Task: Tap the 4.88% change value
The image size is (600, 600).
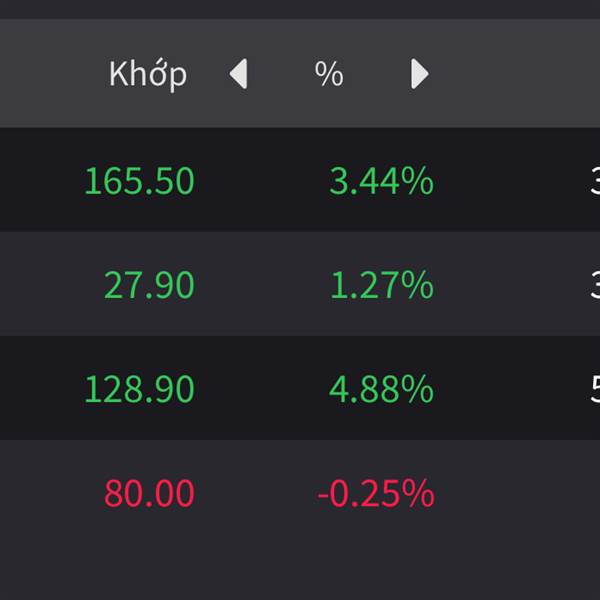Action: 381,389
